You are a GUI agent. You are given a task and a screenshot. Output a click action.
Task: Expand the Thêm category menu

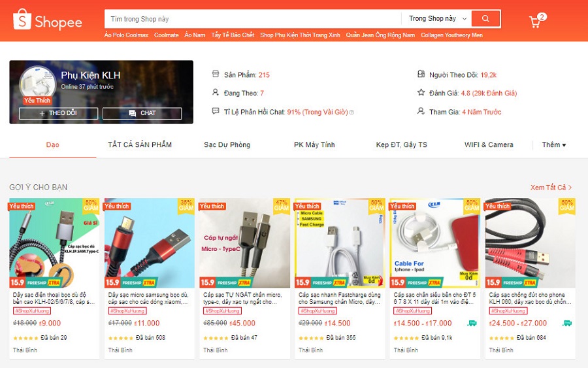click(x=554, y=145)
